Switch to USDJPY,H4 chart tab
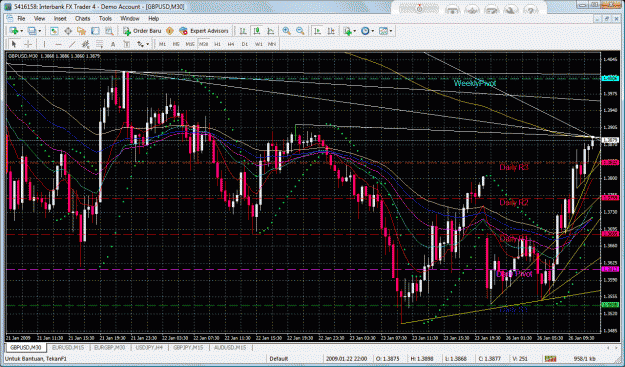625x367 pixels. (149, 347)
